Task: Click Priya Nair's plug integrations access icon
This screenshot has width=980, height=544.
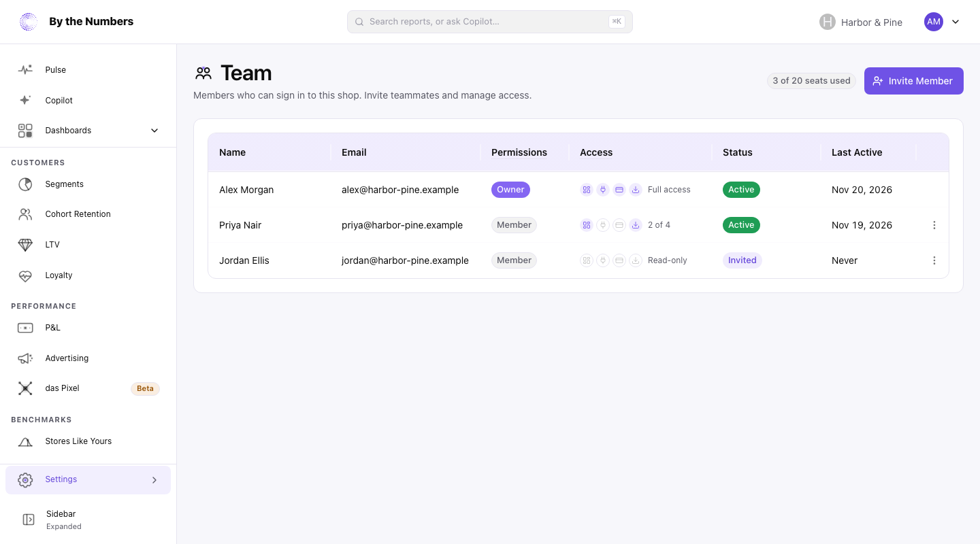Action: pos(603,225)
